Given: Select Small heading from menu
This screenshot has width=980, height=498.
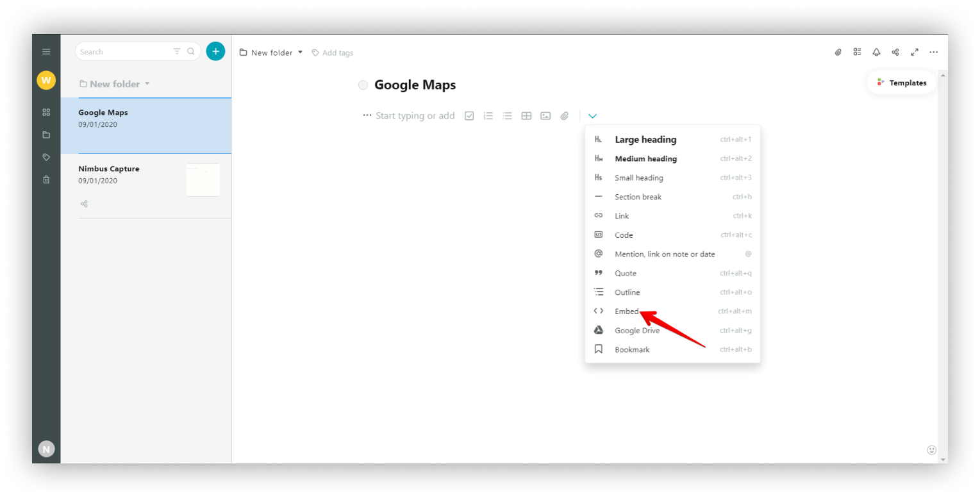Looking at the screenshot, I should (672, 178).
